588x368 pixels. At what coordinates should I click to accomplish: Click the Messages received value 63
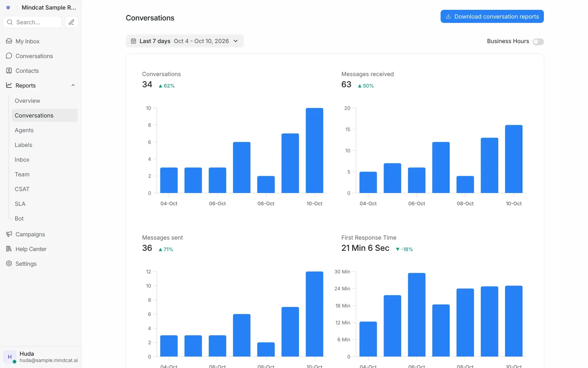point(346,84)
